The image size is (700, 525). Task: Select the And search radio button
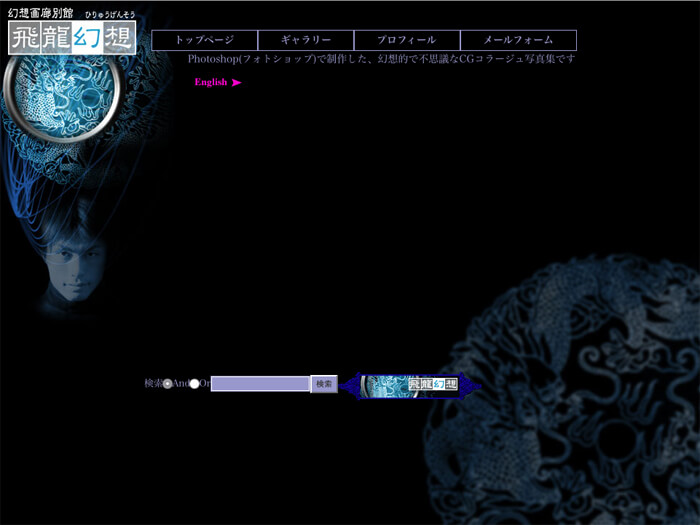click(x=167, y=384)
